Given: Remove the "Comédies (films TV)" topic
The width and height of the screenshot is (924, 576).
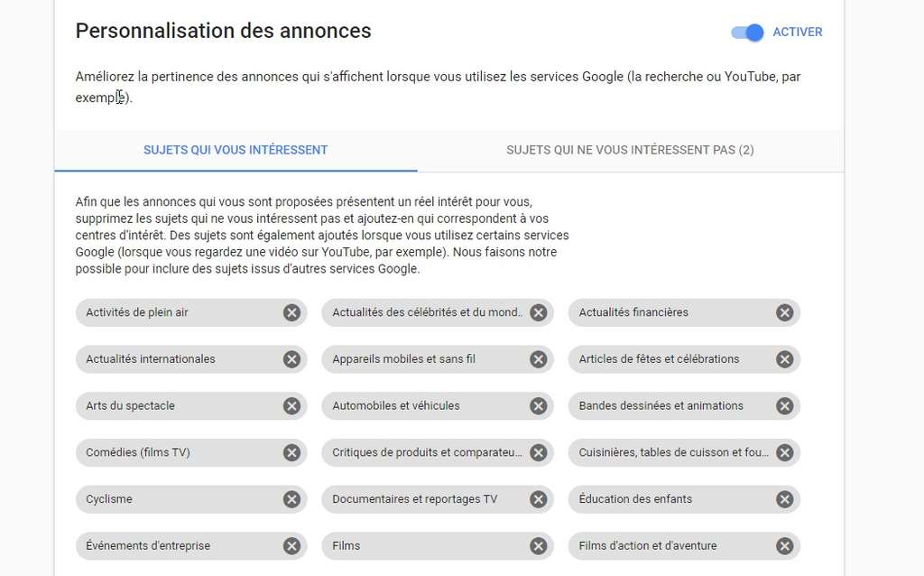Looking at the screenshot, I should click(x=291, y=452).
